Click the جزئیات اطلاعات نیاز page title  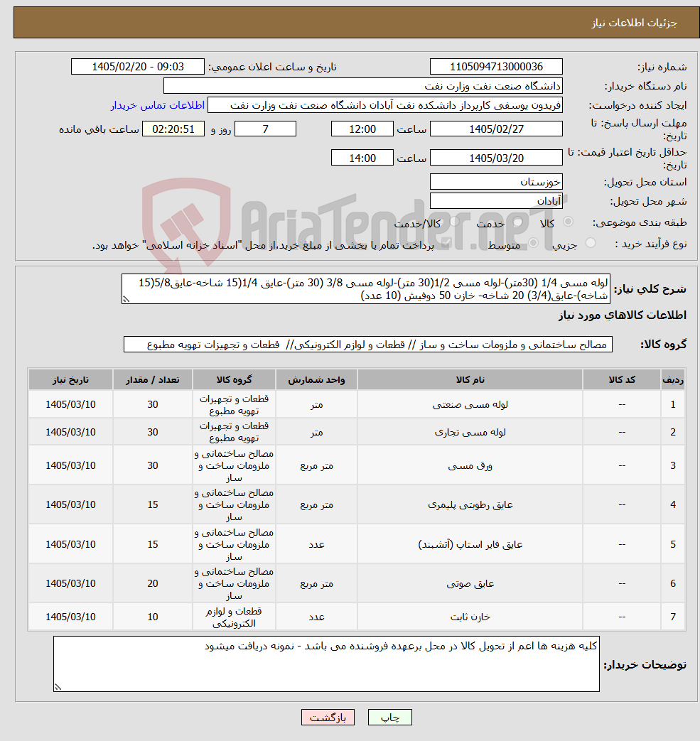(635, 23)
